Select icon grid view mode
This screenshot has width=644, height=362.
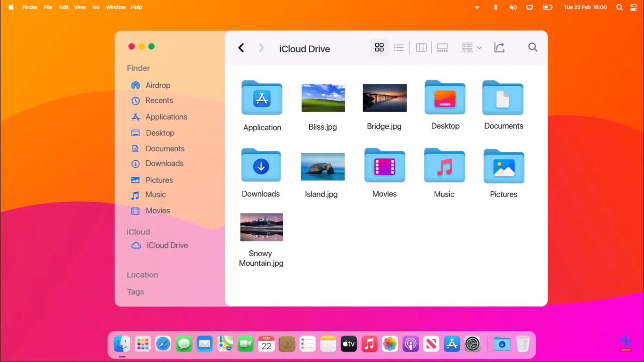[x=379, y=48]
